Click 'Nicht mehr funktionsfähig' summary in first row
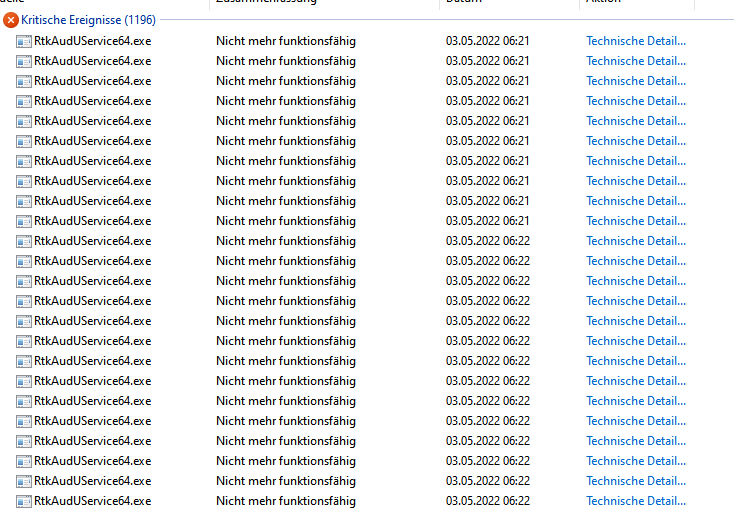 pyautogui.click(x=286, y=41)
